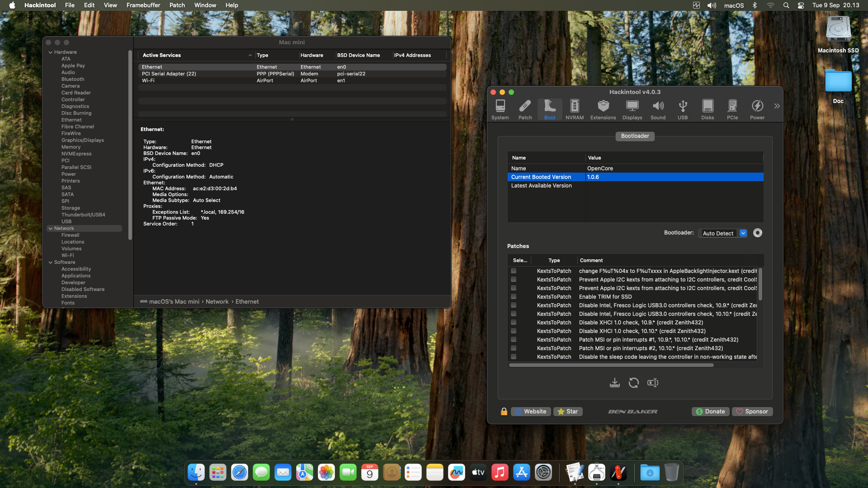This screenshot has width=868, height=488.
Task: Show more Hackintool toolbar items
Action: point(777,106)
